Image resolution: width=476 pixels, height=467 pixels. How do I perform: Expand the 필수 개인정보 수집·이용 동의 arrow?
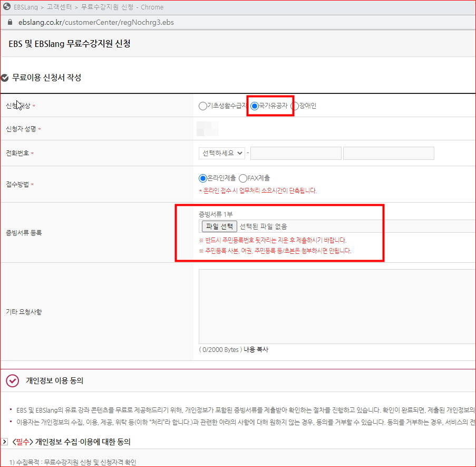click(x=4, y=442)
